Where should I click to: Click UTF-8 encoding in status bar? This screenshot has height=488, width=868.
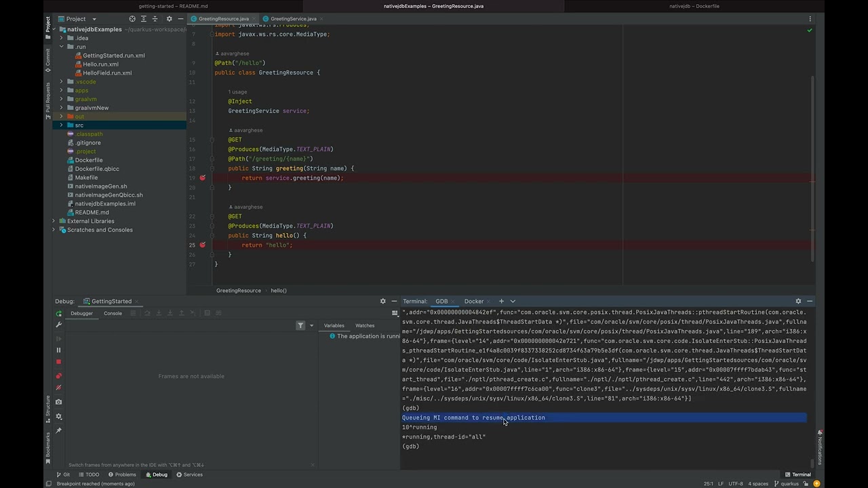(x=735, y=484)
